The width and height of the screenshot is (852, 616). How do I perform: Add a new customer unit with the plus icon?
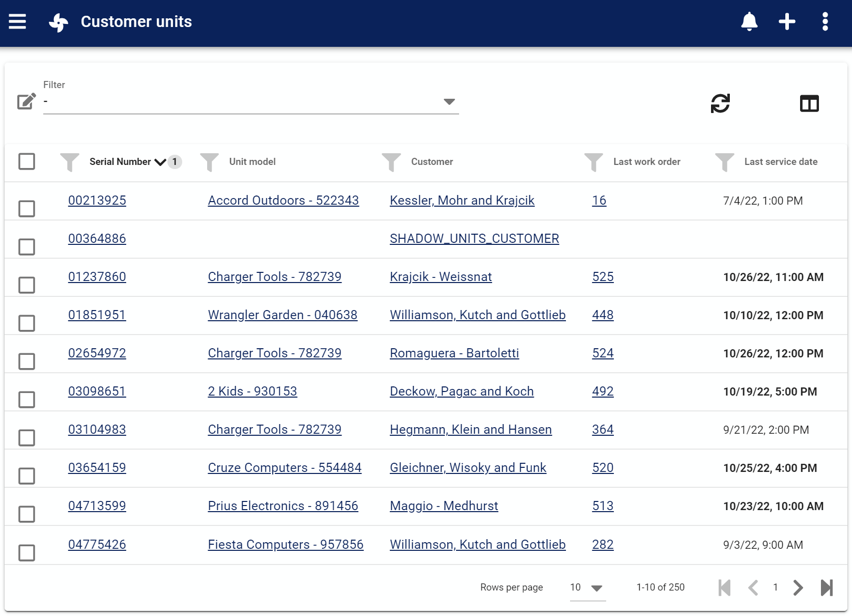787,21
